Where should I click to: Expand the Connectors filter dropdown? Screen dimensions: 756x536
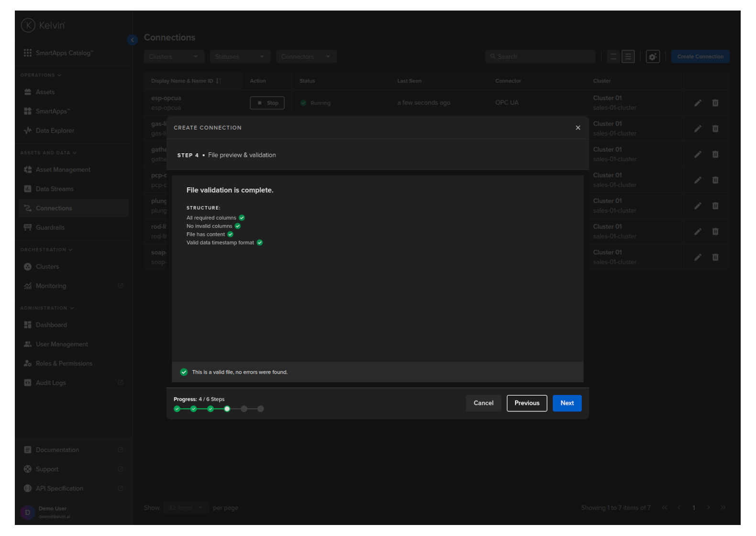click(306, 56)
